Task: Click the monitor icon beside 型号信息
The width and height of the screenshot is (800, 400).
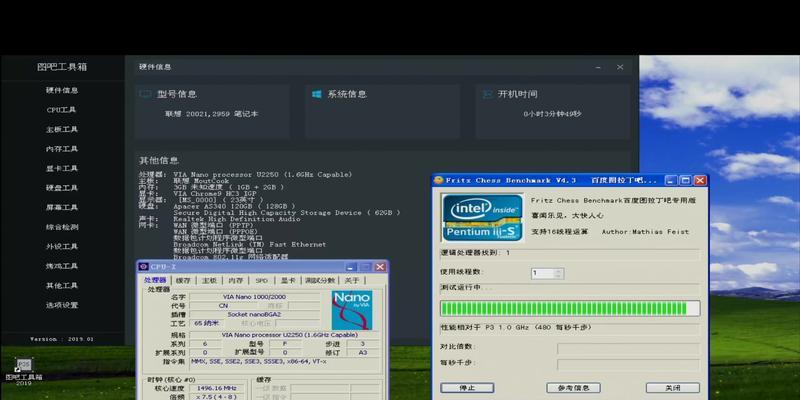Action: [x=145, y=94]
